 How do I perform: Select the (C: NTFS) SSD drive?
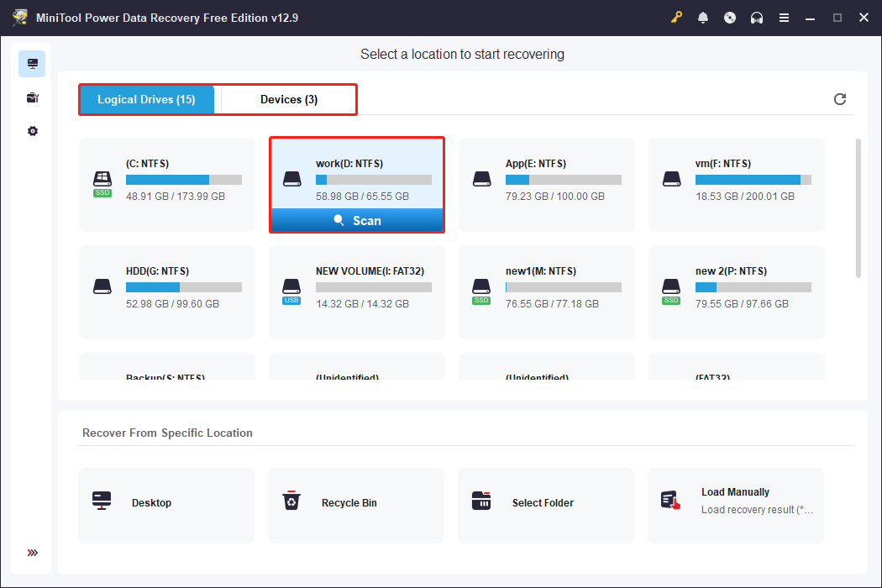(167, 185)
